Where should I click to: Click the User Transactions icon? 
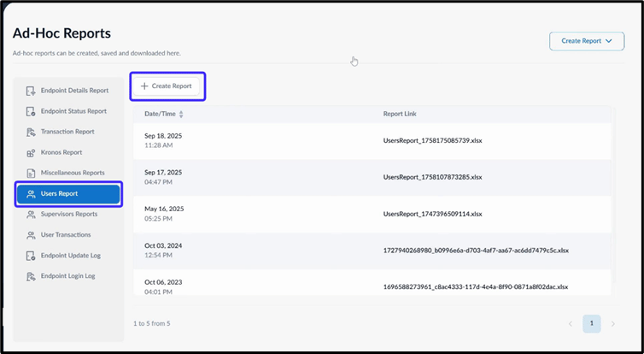(x=31, y=235)
